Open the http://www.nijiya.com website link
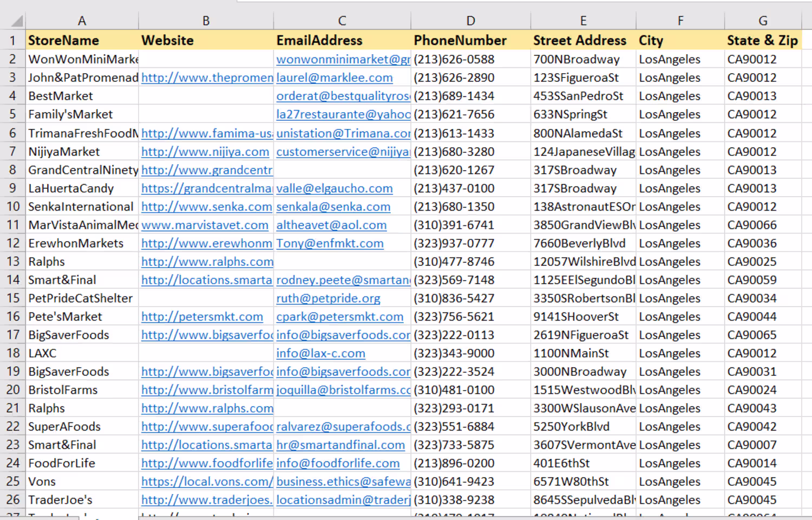The height and width of the screenshot is (520, 812). pyautogui.click(x=205, y=152)
